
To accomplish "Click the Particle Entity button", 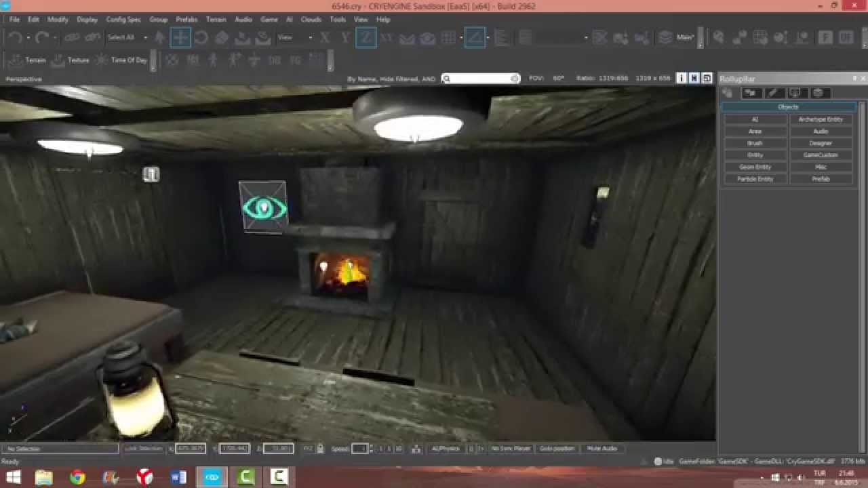I will coord(755,179).
